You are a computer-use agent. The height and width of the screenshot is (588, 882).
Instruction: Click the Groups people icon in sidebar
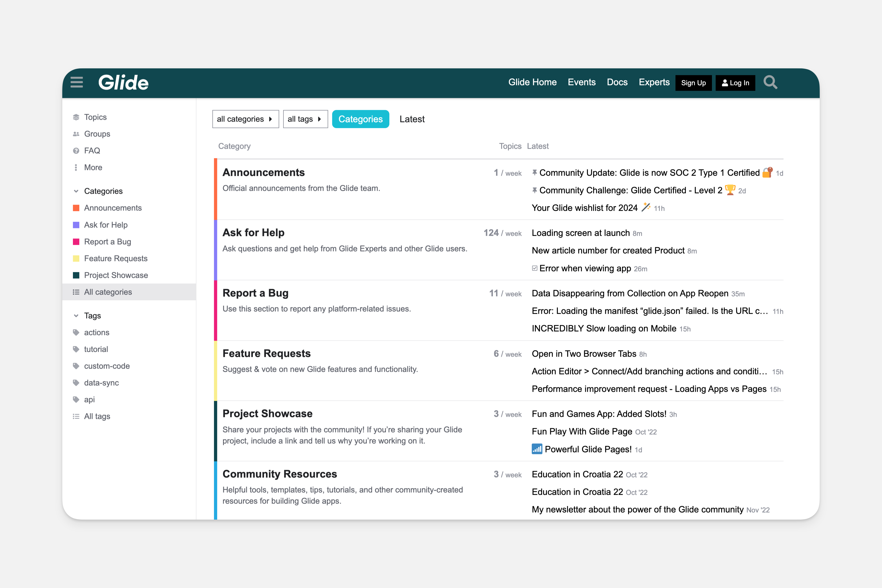[x=76, y=134]
